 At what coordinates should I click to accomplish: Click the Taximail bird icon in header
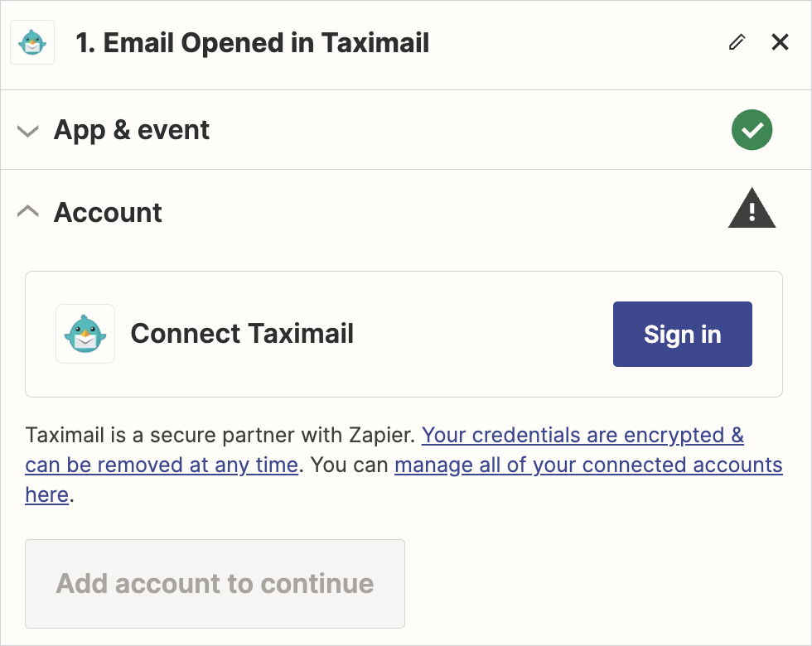tap(32, 42)
